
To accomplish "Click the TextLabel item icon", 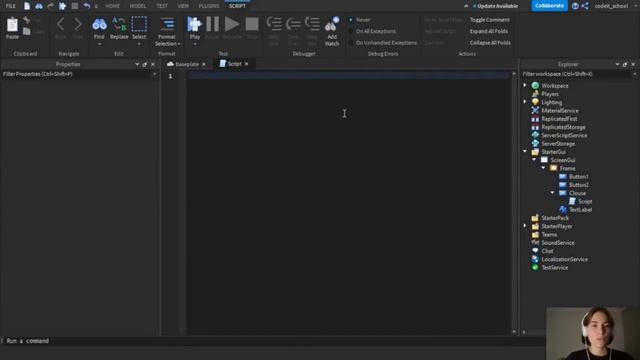I will pos(563,209).
